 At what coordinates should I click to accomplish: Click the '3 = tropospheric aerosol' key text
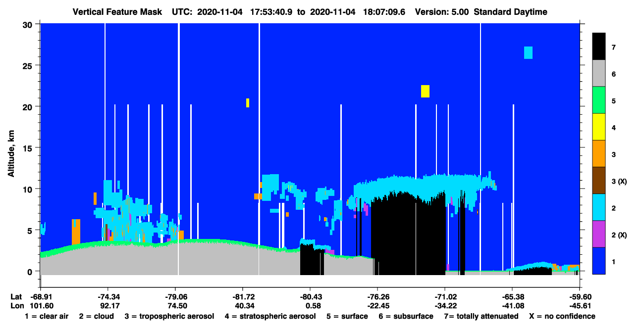[169, 316]
